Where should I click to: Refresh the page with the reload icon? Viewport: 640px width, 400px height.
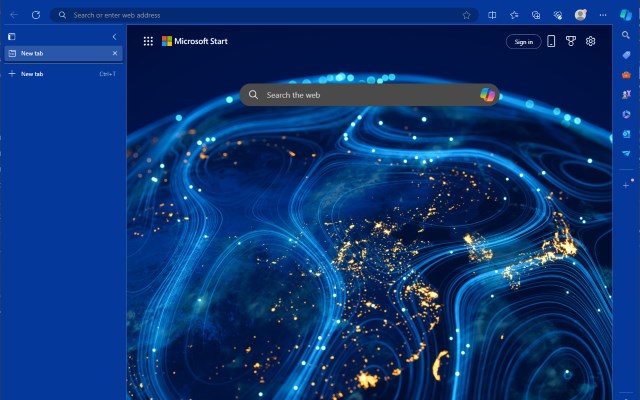(x=36, y=15)
